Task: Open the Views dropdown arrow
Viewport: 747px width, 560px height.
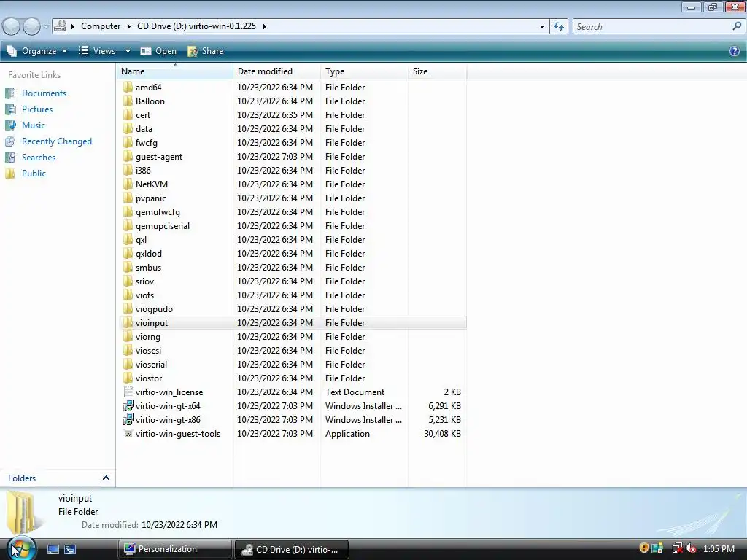Action: pyautogui.click(x=128, y=51)
